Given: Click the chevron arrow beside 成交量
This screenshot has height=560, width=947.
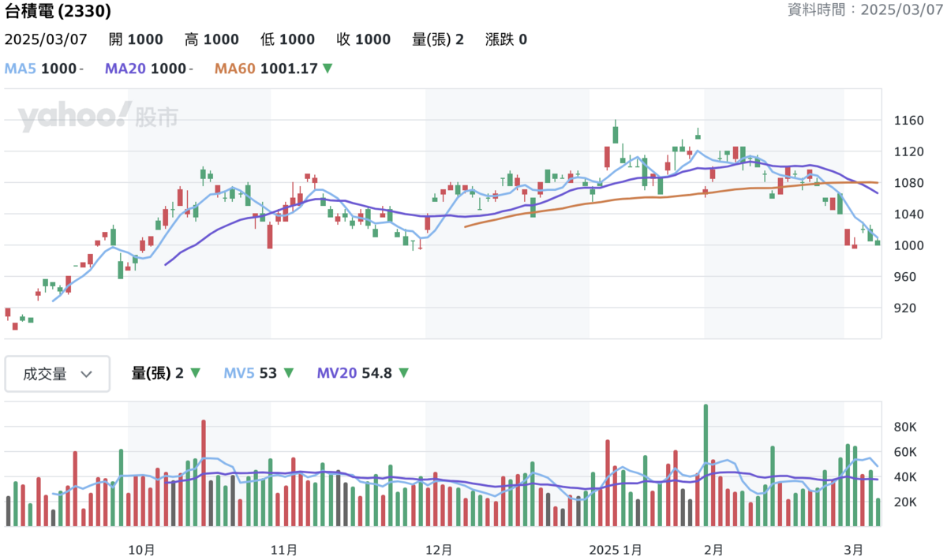Looking at the screenshot, I should click(88, 375).
